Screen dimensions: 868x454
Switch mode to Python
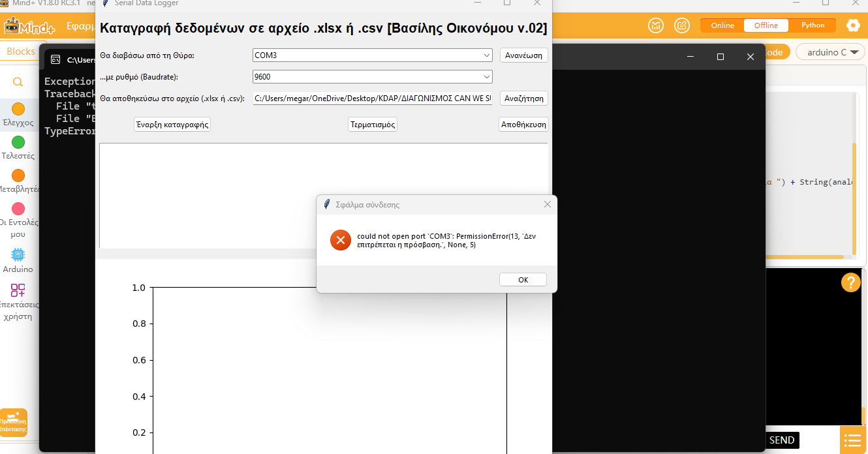813,25
